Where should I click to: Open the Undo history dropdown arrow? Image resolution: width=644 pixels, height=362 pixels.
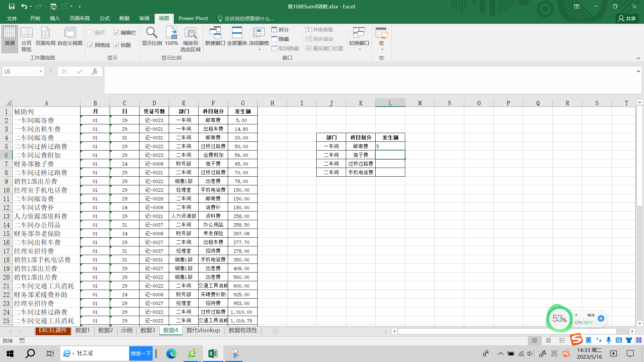click(x=31, y=6)
